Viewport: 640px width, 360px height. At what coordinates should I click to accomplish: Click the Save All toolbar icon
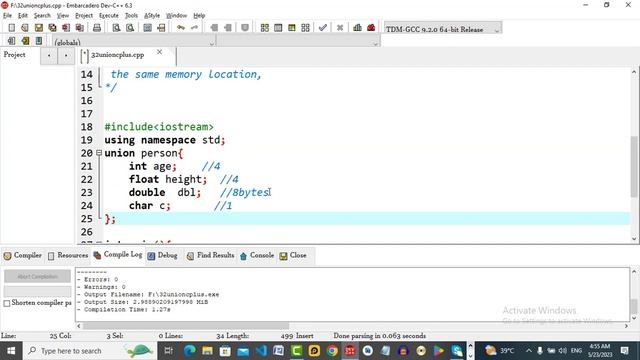[x=52, y=28]
